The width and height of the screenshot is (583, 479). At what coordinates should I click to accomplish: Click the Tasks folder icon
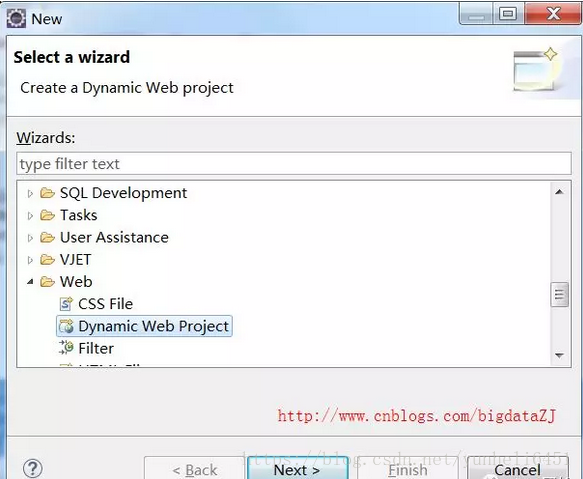pos(47,215)
